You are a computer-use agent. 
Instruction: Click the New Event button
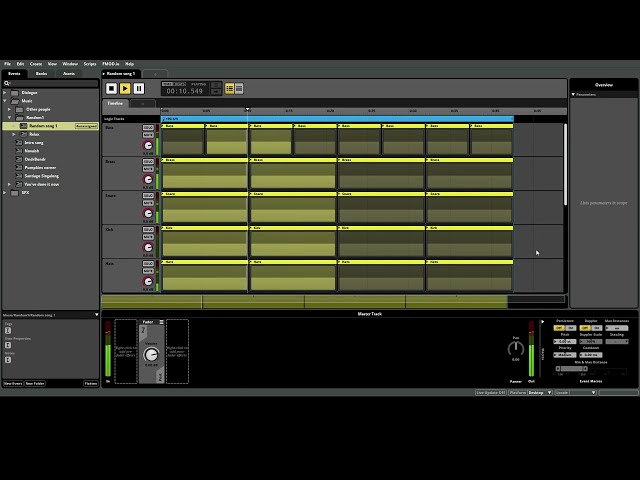click(x=13, y=384)
